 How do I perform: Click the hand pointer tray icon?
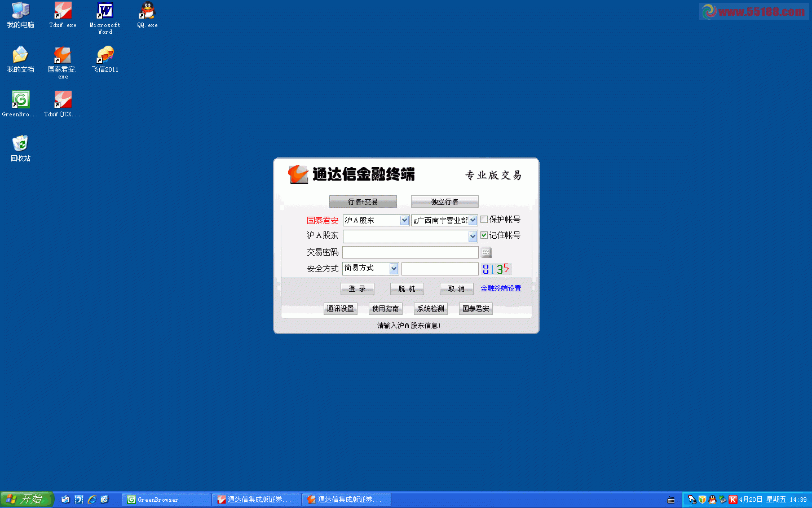tap(692, 500)
